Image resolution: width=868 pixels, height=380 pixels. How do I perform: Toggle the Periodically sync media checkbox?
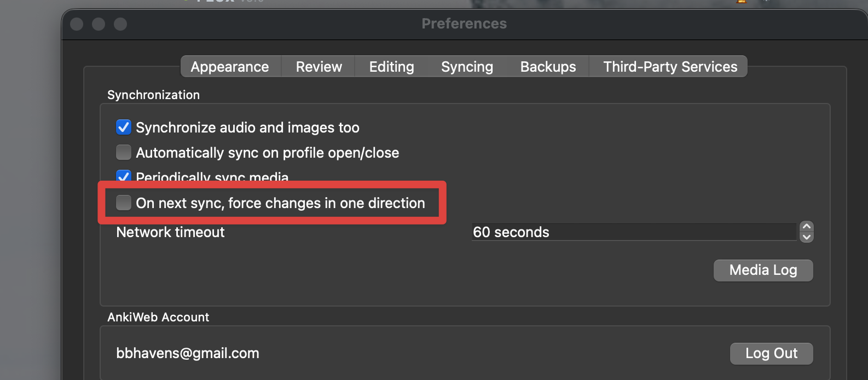(x=124, y=176)
